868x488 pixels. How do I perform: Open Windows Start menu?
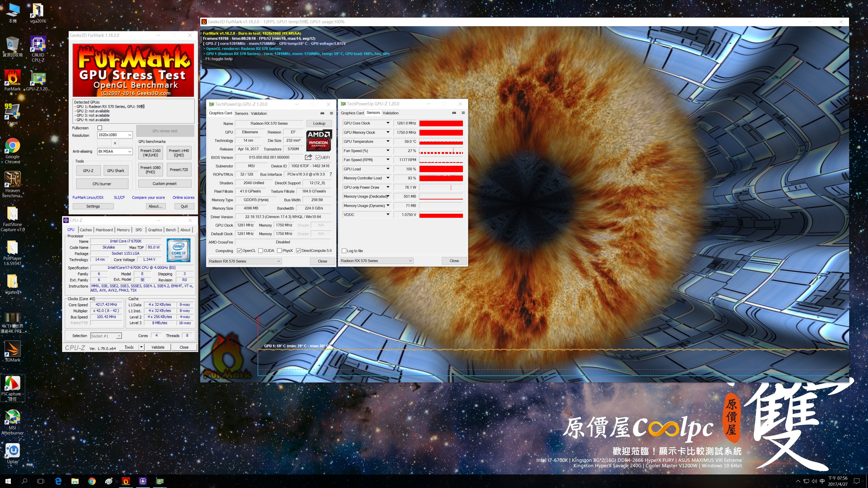click(8, 481)
